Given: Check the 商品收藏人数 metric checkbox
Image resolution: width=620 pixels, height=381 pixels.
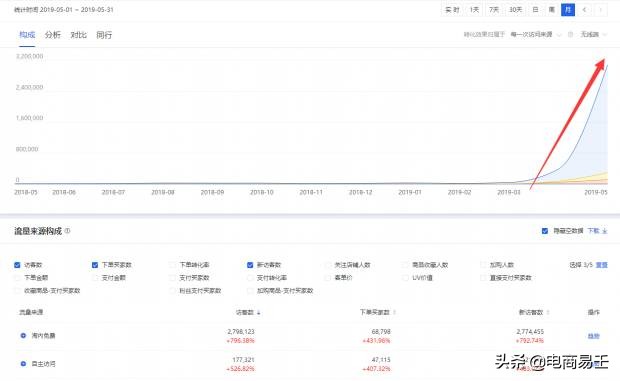Looking at the screenshot, I should tap(405, 265).
